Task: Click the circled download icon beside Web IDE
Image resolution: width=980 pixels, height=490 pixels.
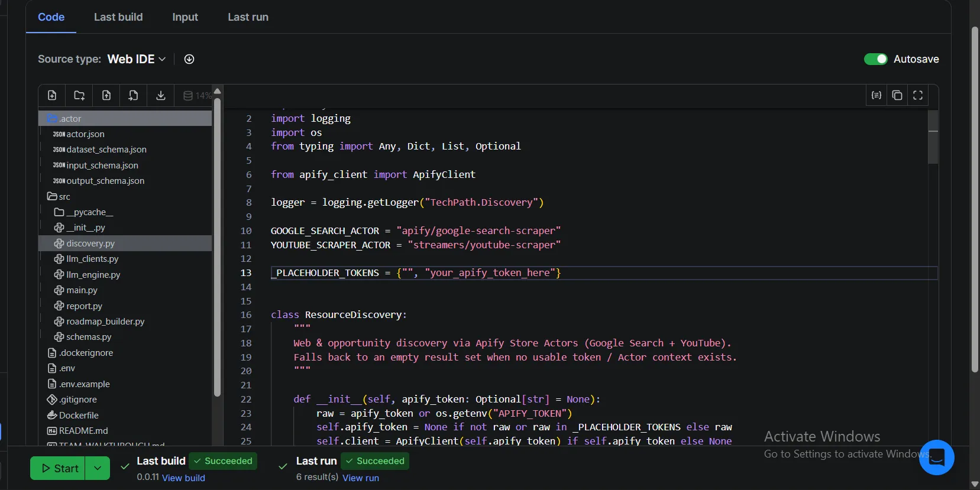Action: coord(189,59)
